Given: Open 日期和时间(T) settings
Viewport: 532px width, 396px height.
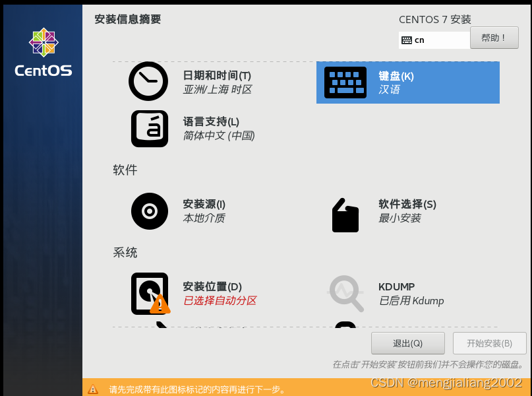Looking at the screenshot, I should (217, 75).
